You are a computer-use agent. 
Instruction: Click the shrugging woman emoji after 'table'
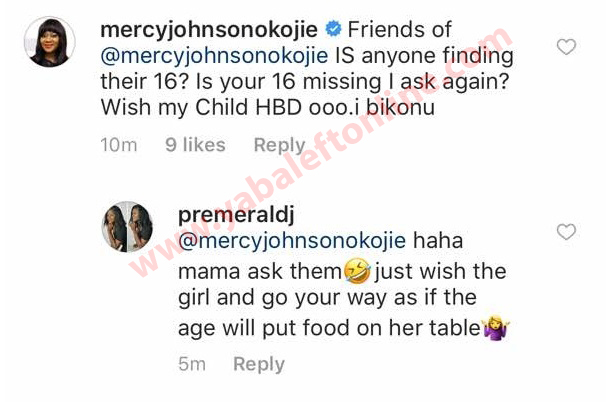(497, 328)
